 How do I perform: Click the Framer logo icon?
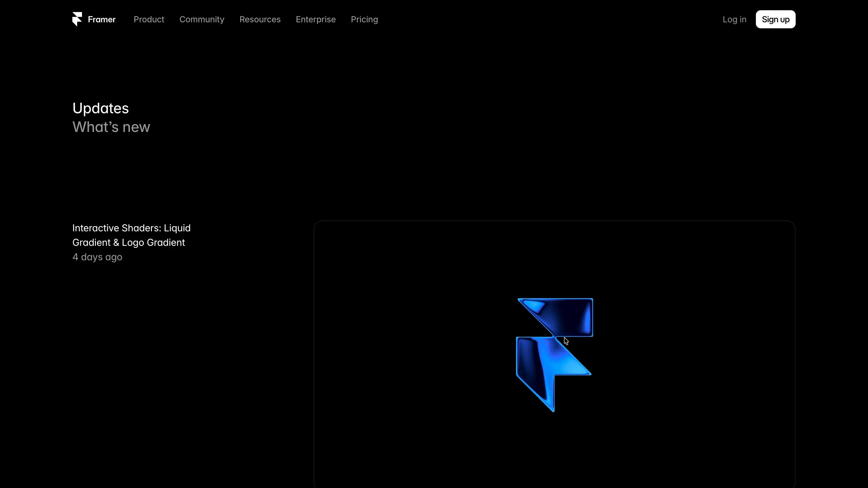pyautogui.click(x=77, y=19)
